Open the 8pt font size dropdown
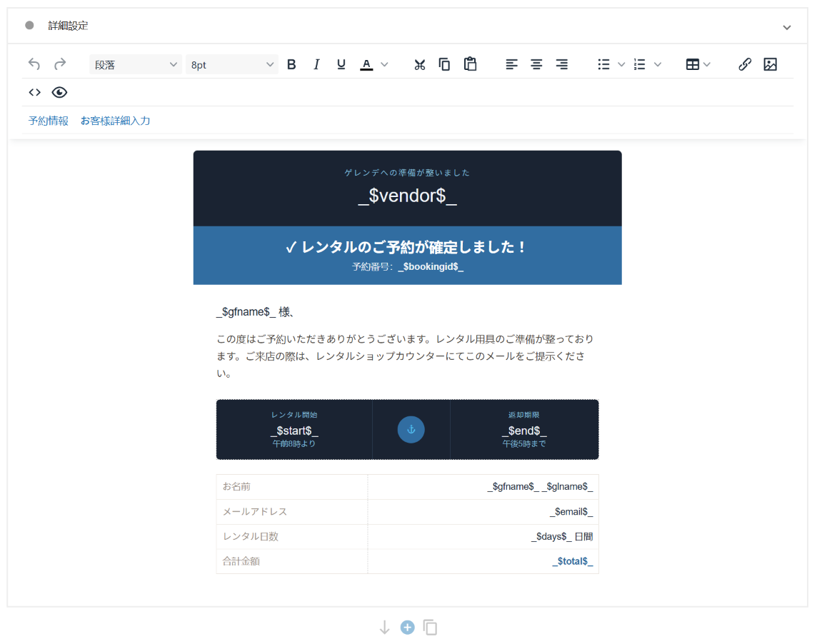The width and height of the screenshot is (817, 644). [232, 64]
